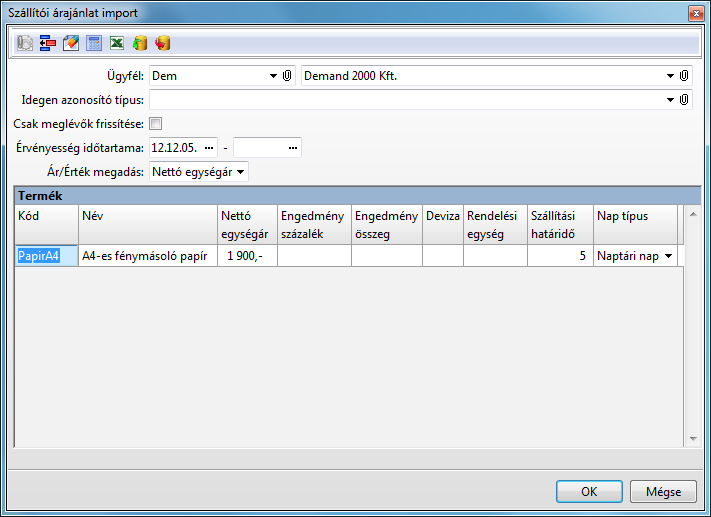Expand the Demand 2000 Kft. name dropdown

670,76
